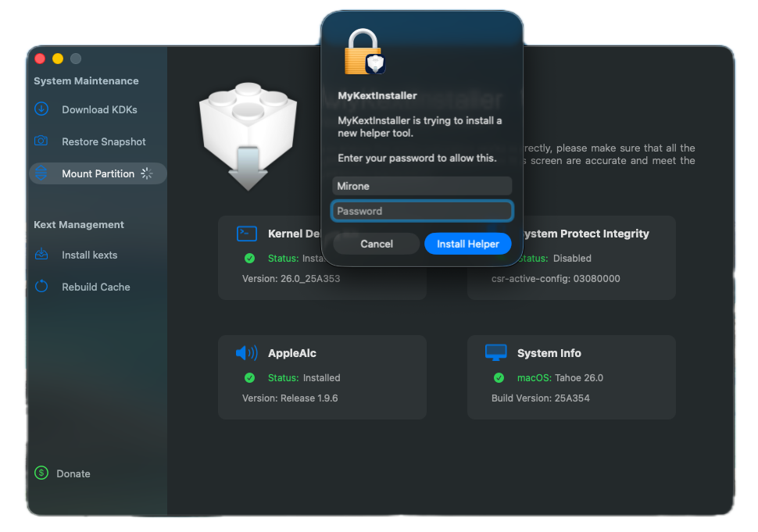This screenshot has width=758, height=532.
Task: Click the padlock icon in password dialog
Action: click(x=364, y=52)
